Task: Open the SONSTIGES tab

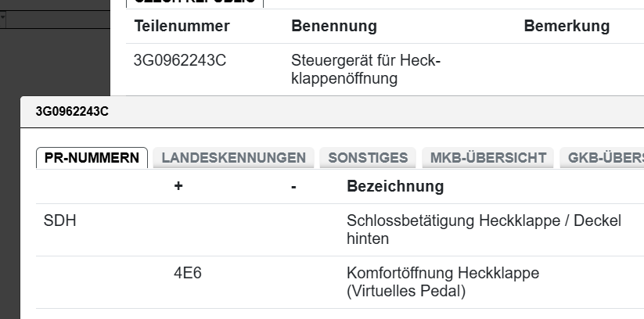Action: tap(368, 158)
